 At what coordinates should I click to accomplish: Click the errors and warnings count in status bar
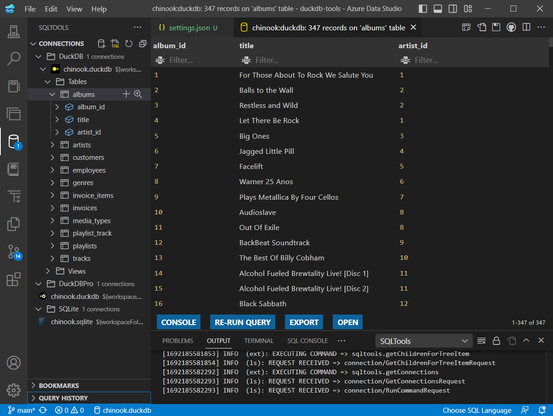point(69,410)
